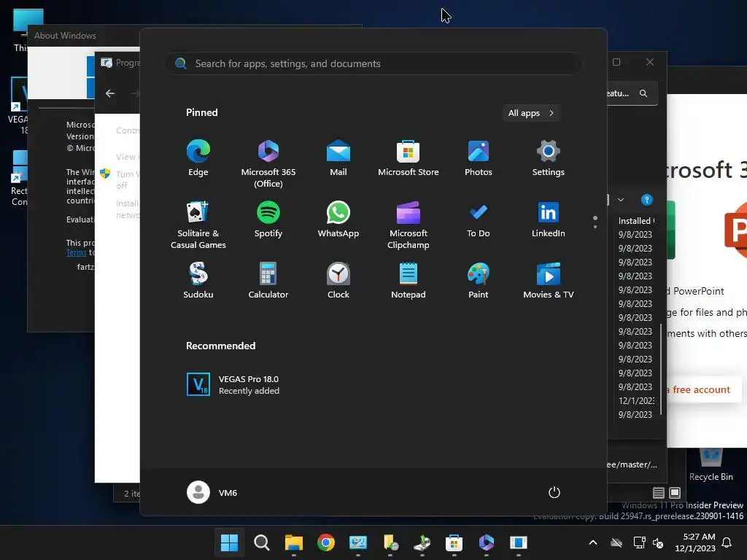
Task: Switch to large icons view in Explorer
Action: (675, 492)
